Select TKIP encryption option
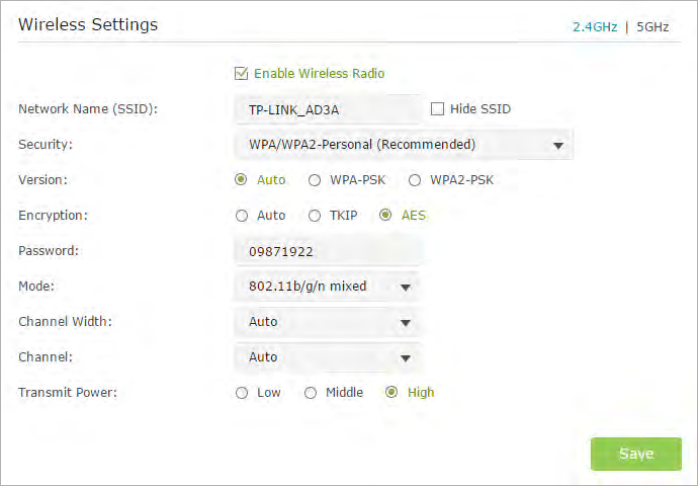698x486 pixels. 314,215
